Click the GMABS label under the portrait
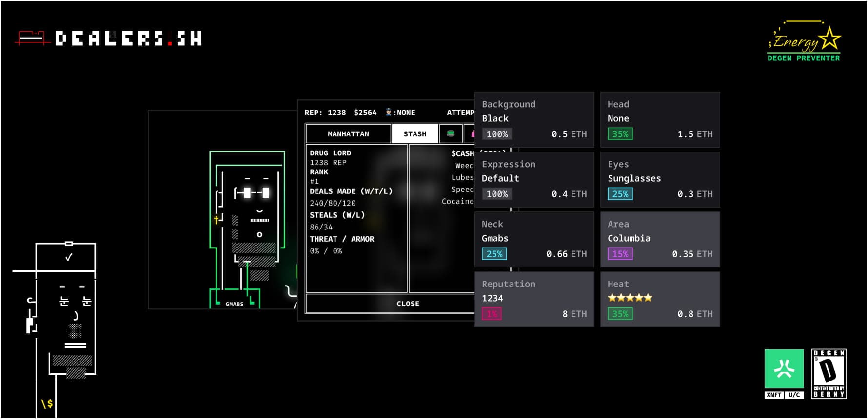The width and height of the screenshot is (868, 419). (x=235, y=304)
